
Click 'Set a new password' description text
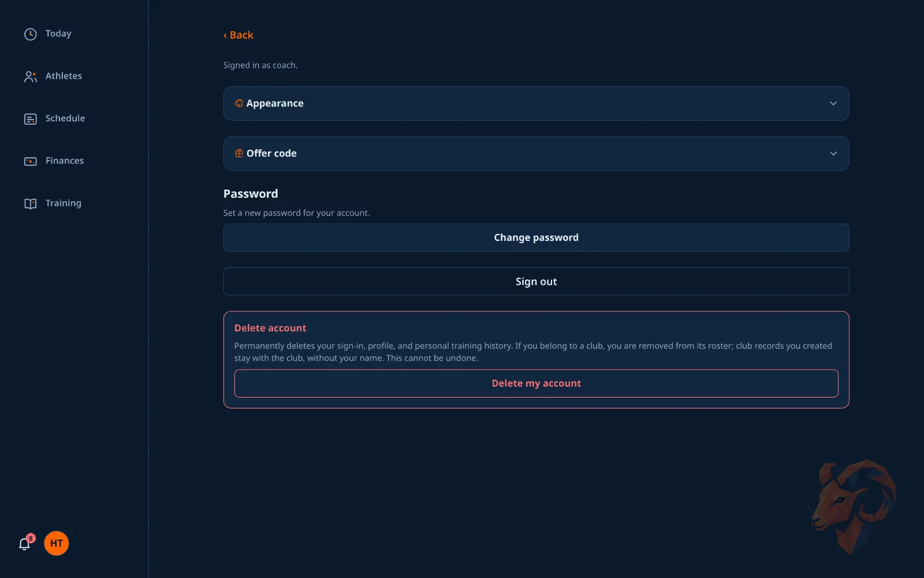[296, 213]
